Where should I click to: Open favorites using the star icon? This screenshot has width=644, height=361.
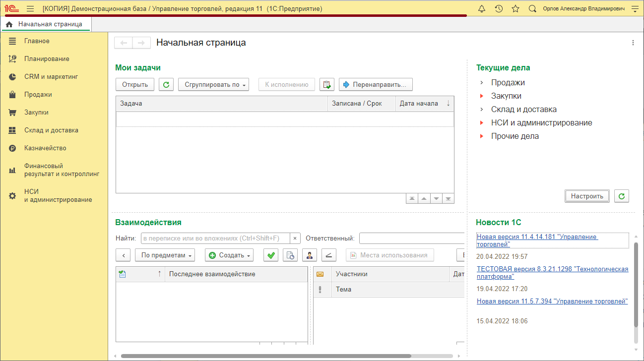point(515,8)
